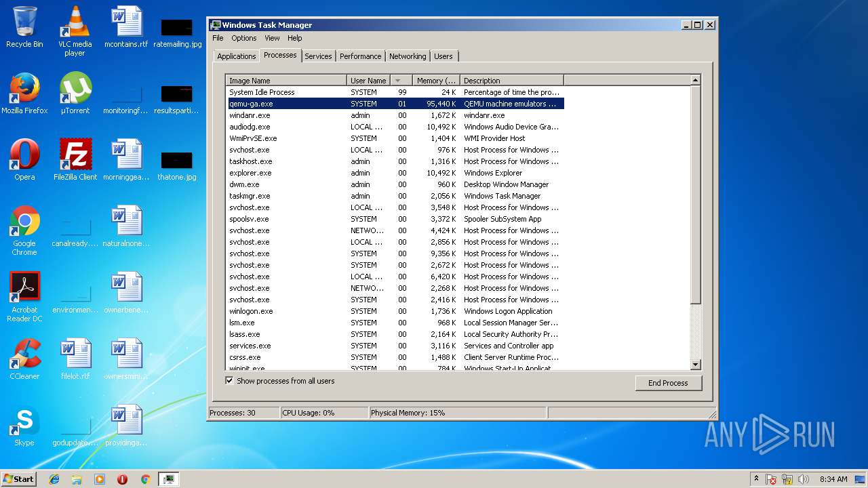Open providinga... Word document
Viewport: 868px width, 488px height.
coord(126,426)
